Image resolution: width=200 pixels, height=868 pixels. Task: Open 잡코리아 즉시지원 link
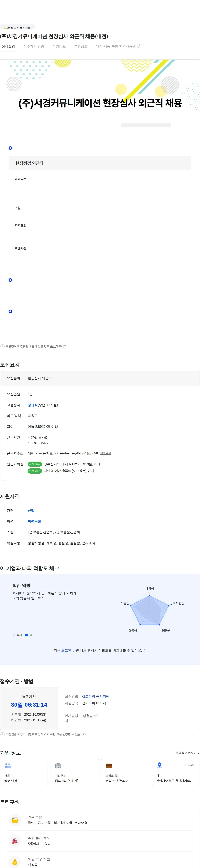pos(95,696)
